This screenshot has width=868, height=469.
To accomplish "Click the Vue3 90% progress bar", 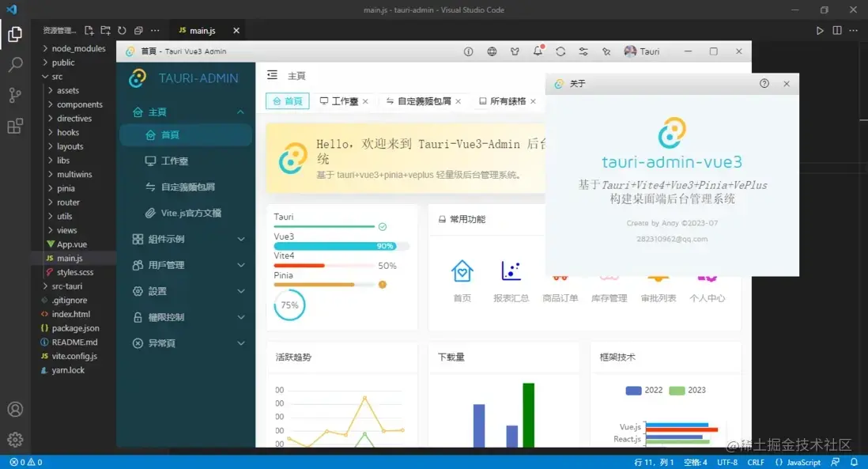I will point(342,246).
